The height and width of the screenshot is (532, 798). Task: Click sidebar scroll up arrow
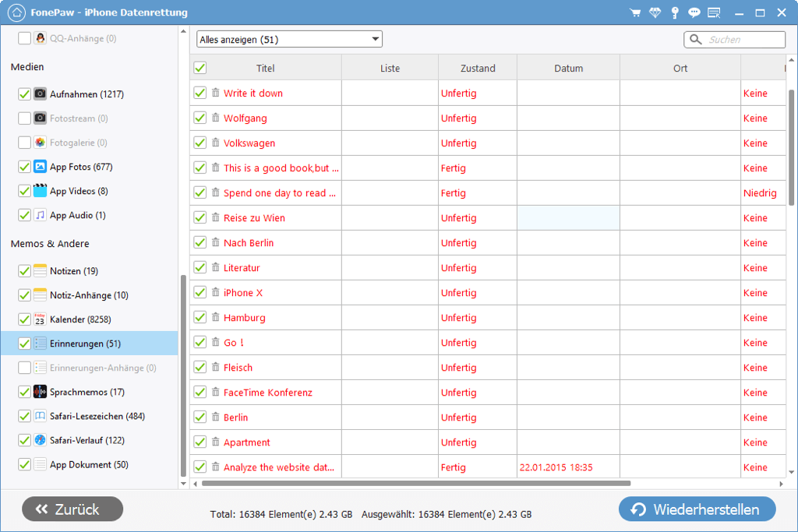[x=183, y=31]
